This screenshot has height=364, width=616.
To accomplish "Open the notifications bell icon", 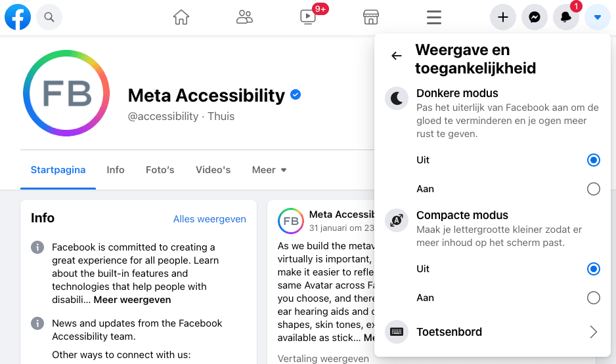I will point(565,17).
